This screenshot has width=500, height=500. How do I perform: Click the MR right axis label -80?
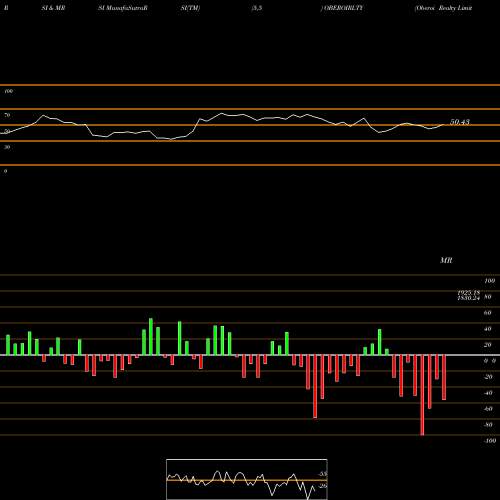click(x=488, y=425)
